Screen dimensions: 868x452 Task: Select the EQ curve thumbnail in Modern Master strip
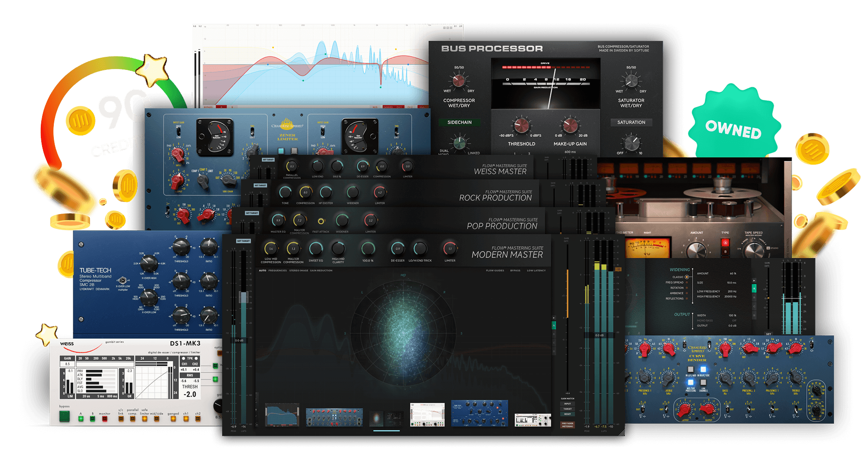click(x=282, y=415)
